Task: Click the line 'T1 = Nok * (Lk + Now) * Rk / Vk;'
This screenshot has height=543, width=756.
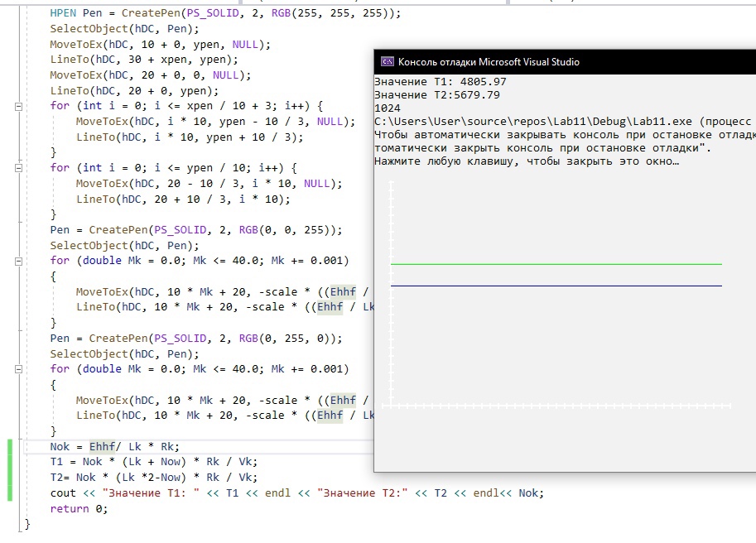Action: [154, 462]
